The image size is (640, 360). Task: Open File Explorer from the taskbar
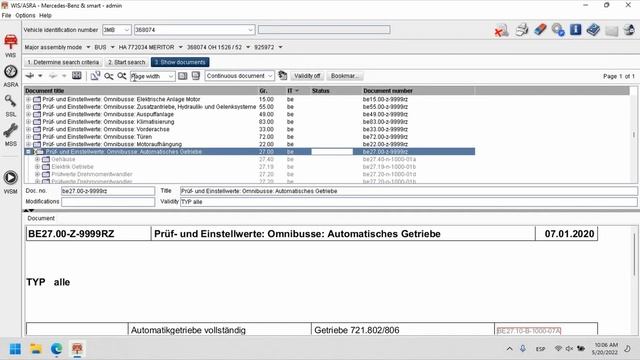coord(36,349)
